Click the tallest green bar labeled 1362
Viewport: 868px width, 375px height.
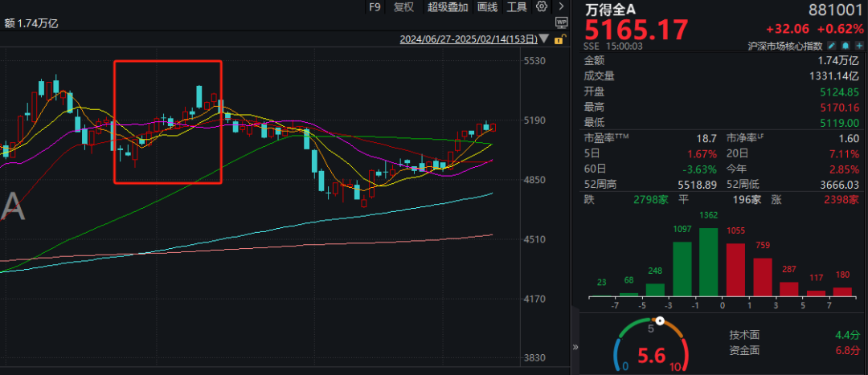tap(708, 262)
